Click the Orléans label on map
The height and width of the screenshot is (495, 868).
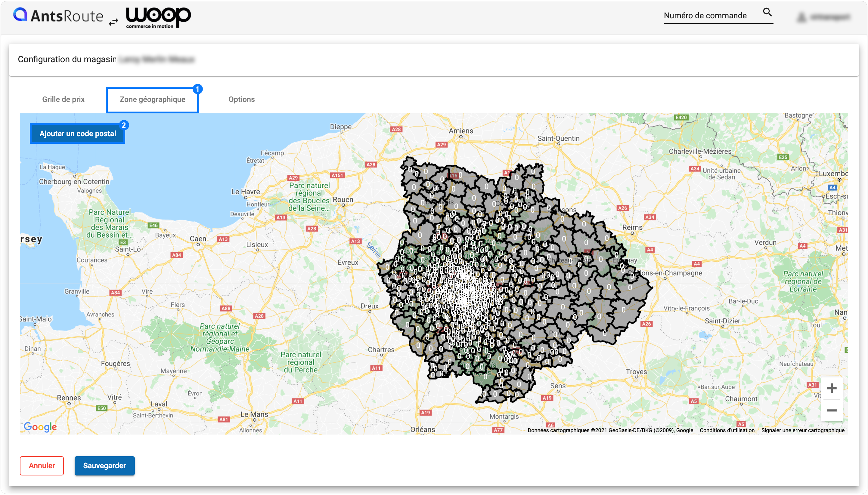pyautogui.click(x=423, y=429)
